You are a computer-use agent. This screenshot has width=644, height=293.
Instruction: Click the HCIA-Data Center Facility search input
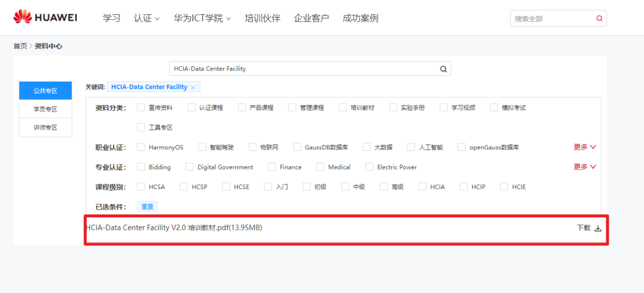pyautogui.click(x=310, y=69)
